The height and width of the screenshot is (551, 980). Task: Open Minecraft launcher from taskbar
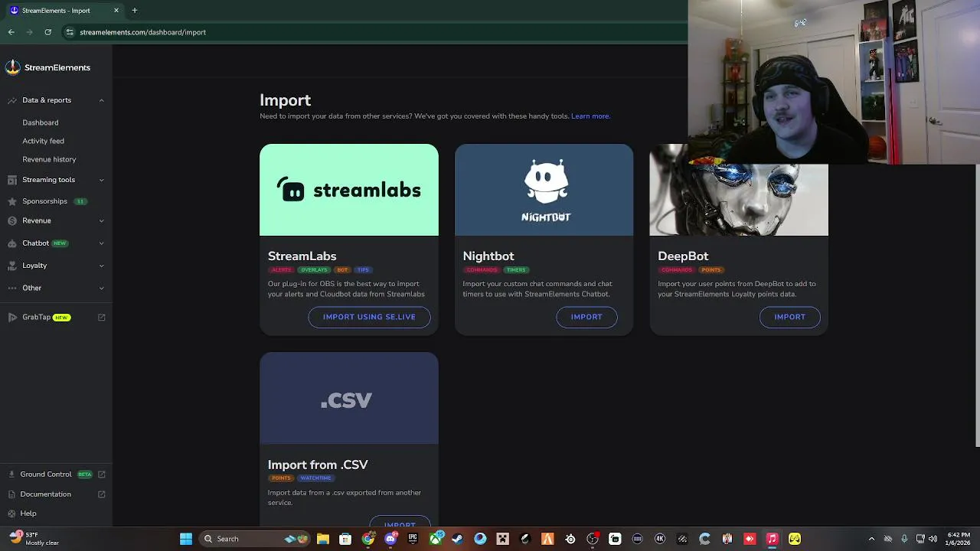point(503,539)
